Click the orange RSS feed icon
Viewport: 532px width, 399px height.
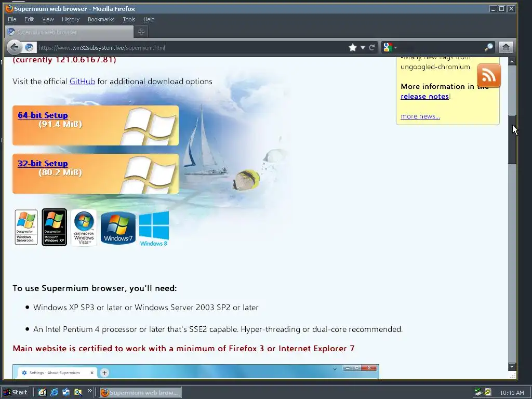coord(489,76)
